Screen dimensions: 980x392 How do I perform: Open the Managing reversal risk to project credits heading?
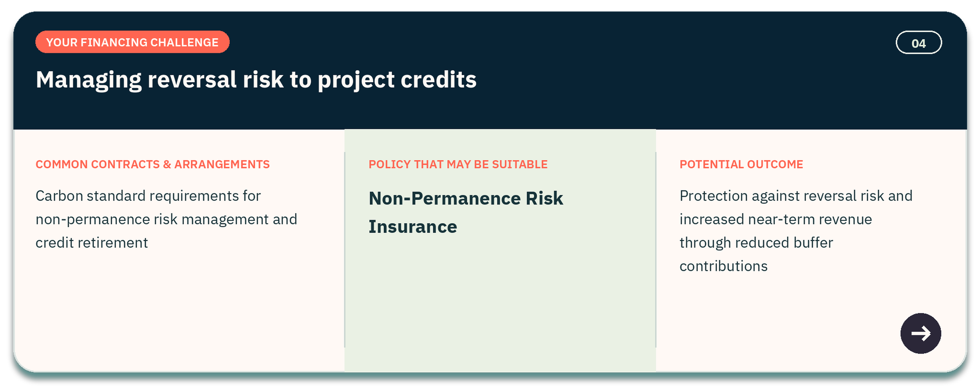click(256, 80)
